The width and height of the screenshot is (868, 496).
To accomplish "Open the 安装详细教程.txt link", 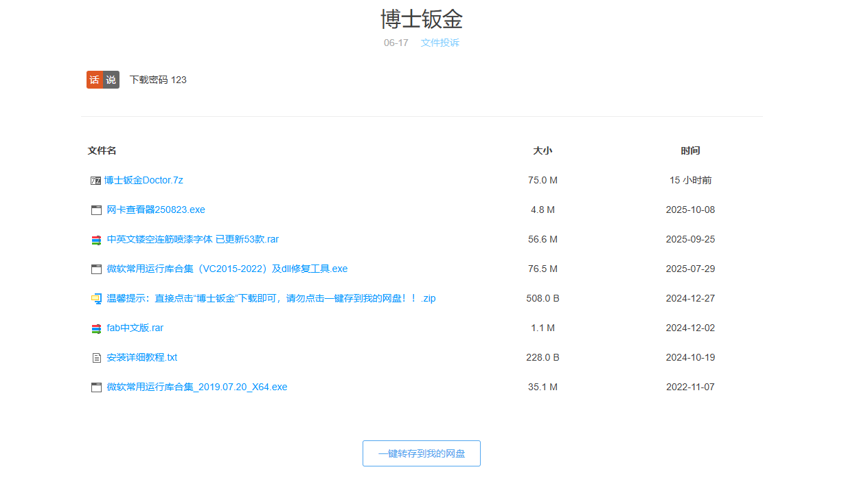I will tap(141, 357).
